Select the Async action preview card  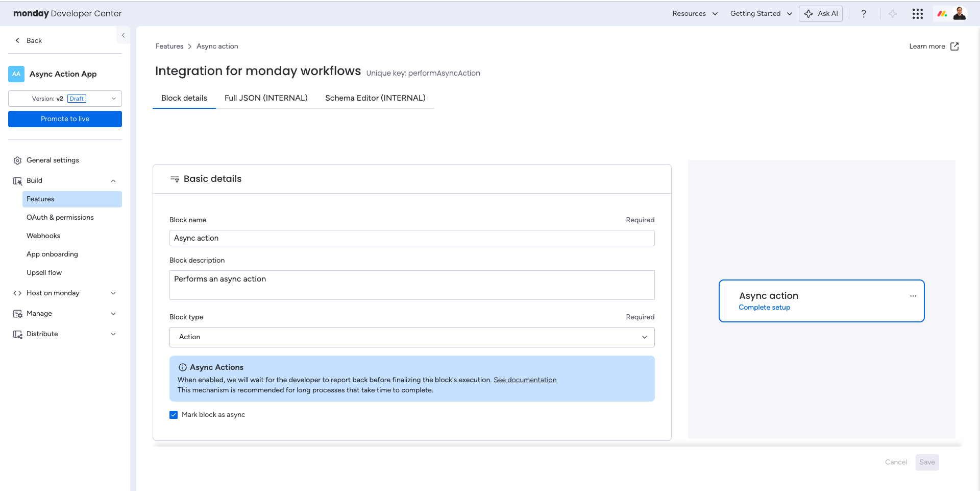tap(821, 301)
